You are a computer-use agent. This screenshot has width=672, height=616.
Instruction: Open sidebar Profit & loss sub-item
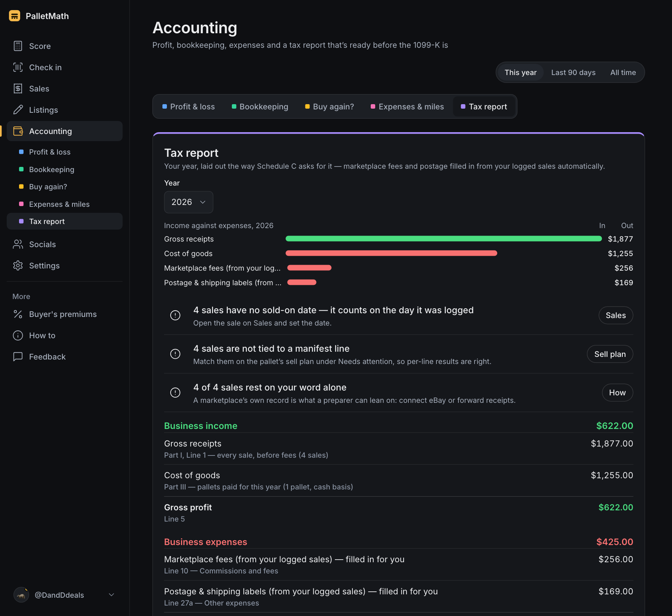click(65, 152)
